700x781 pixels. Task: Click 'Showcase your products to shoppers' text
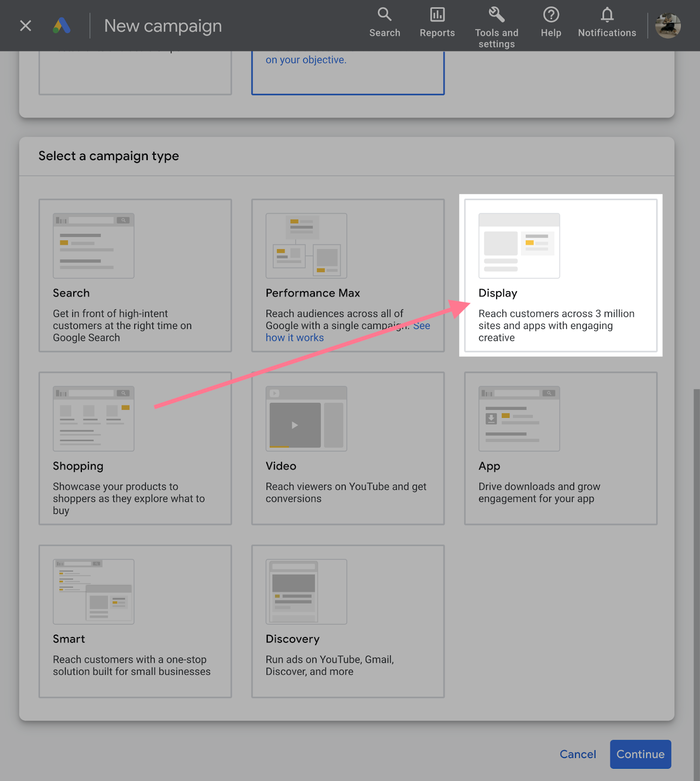129,498
